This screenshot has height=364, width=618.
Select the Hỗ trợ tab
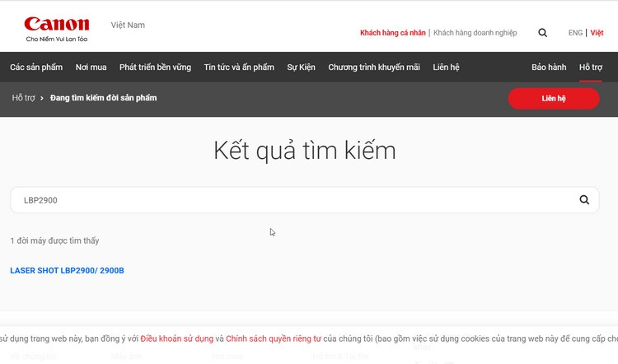(x=591, y=67)
